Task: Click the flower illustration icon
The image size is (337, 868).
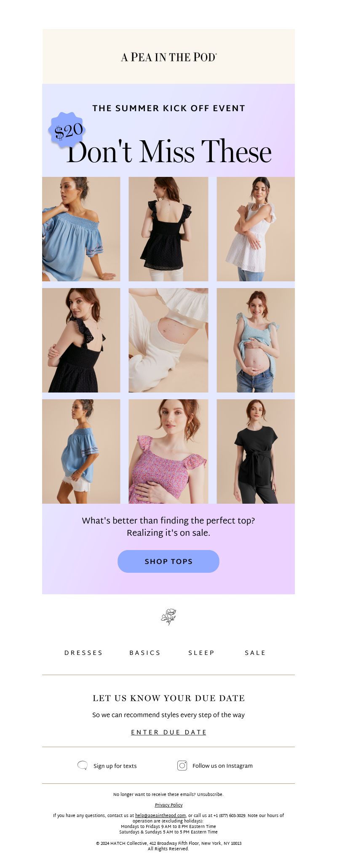Action: (168, 617)
